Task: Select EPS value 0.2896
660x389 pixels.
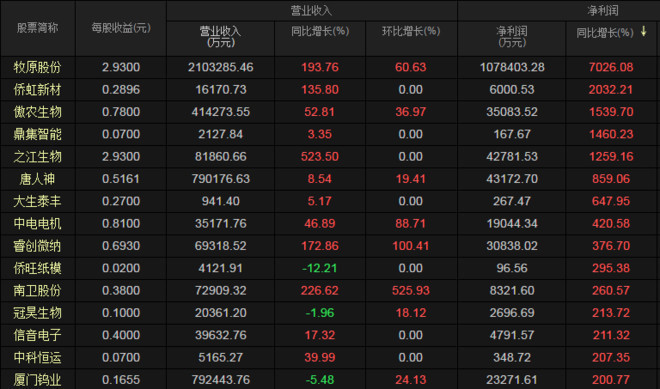Action: tap(121, 90)
